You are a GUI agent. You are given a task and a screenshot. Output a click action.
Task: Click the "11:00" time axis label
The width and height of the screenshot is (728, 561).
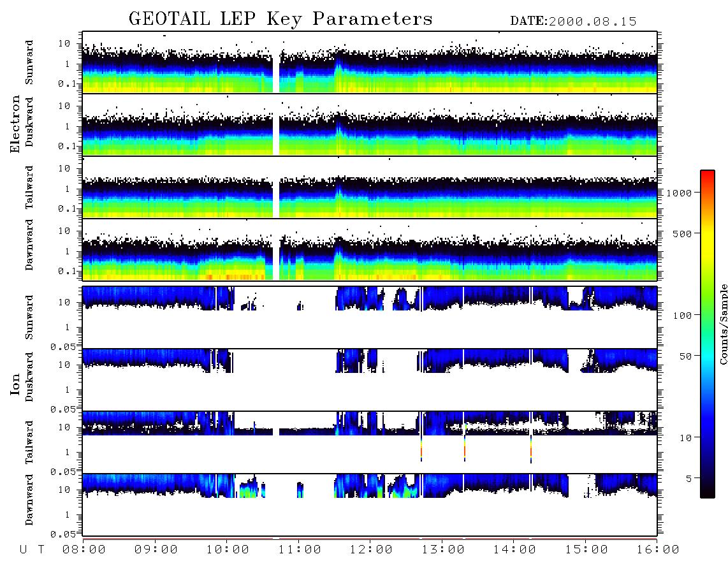[x=300, y=550]
